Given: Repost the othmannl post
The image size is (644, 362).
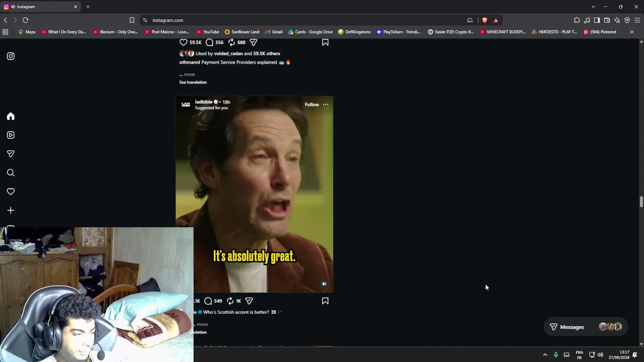Looking at the screenshot, I should pos(231,42).
